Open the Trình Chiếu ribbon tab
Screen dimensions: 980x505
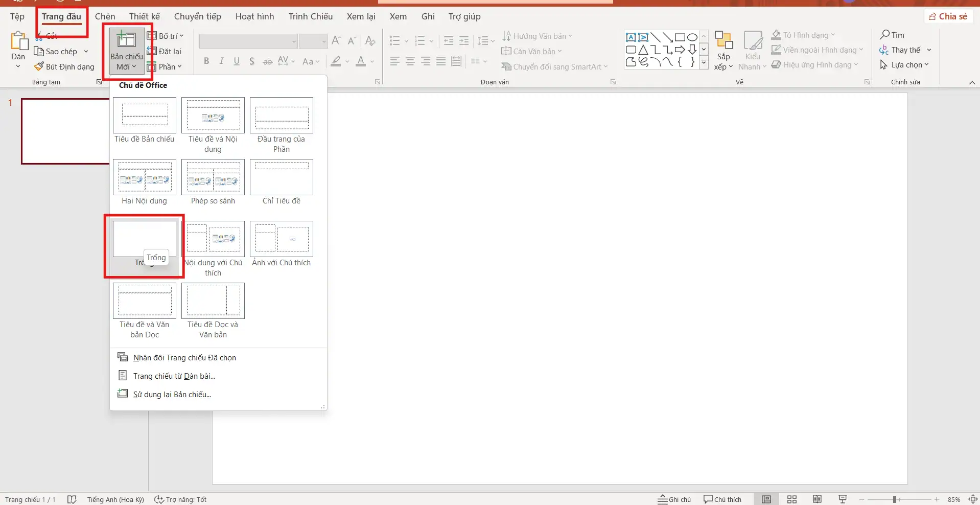click(310, 16)
